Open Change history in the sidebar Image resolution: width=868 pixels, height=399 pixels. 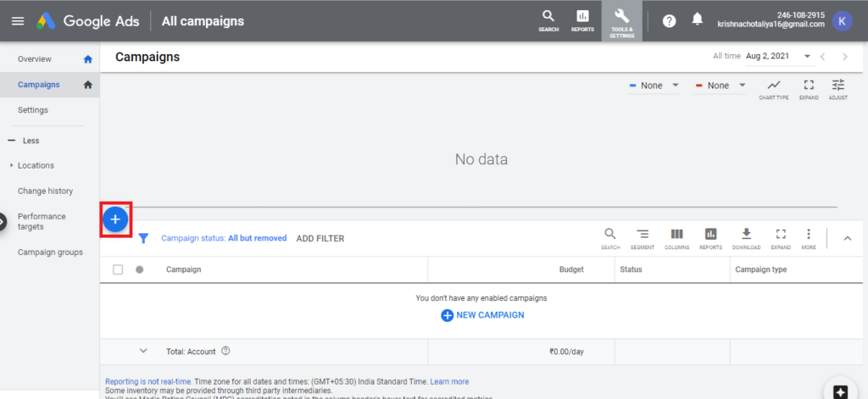[45, 191]
